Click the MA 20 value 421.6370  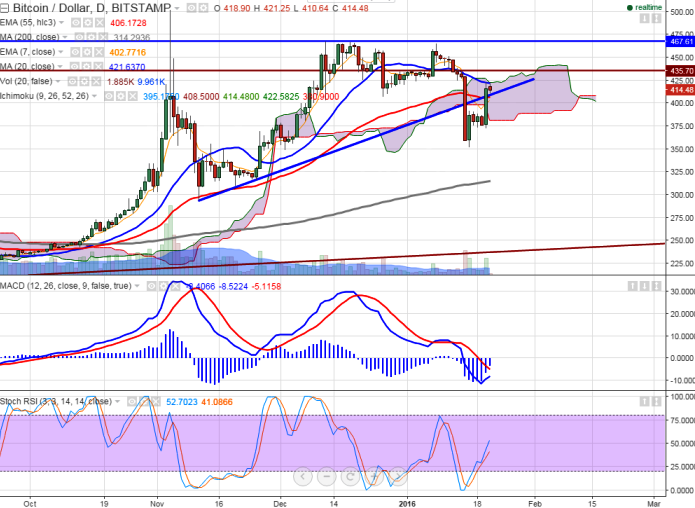(x=127, y=67)
